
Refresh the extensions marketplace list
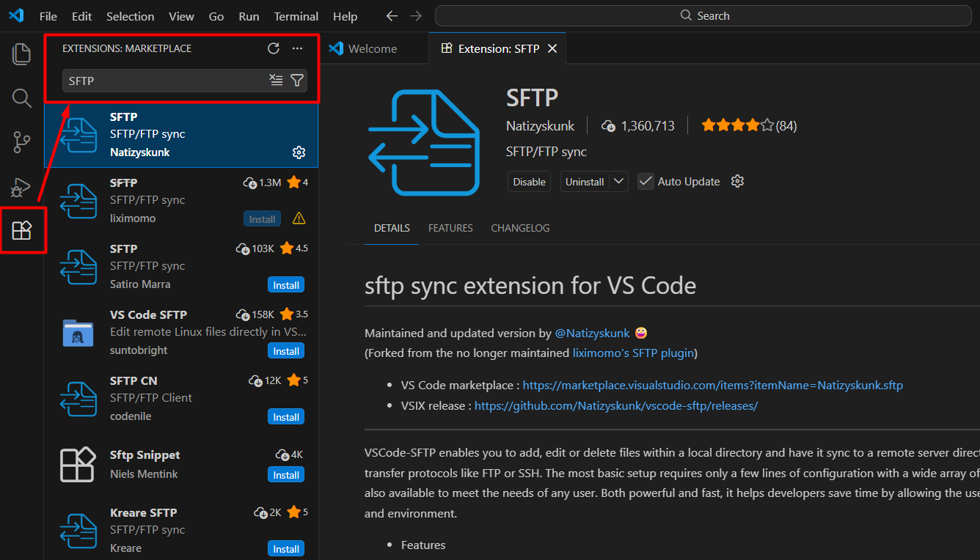(274, 48)
